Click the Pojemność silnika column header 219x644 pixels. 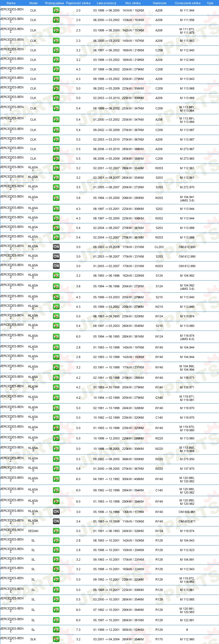78,3
